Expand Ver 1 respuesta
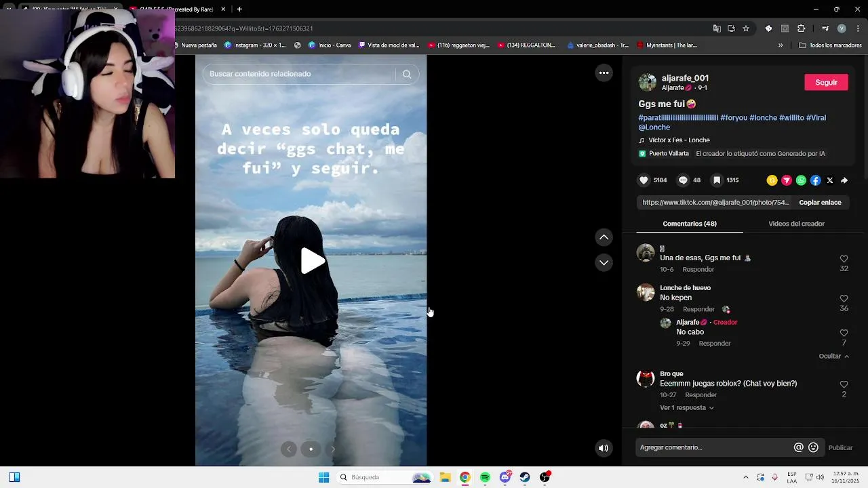 point(687,408)
